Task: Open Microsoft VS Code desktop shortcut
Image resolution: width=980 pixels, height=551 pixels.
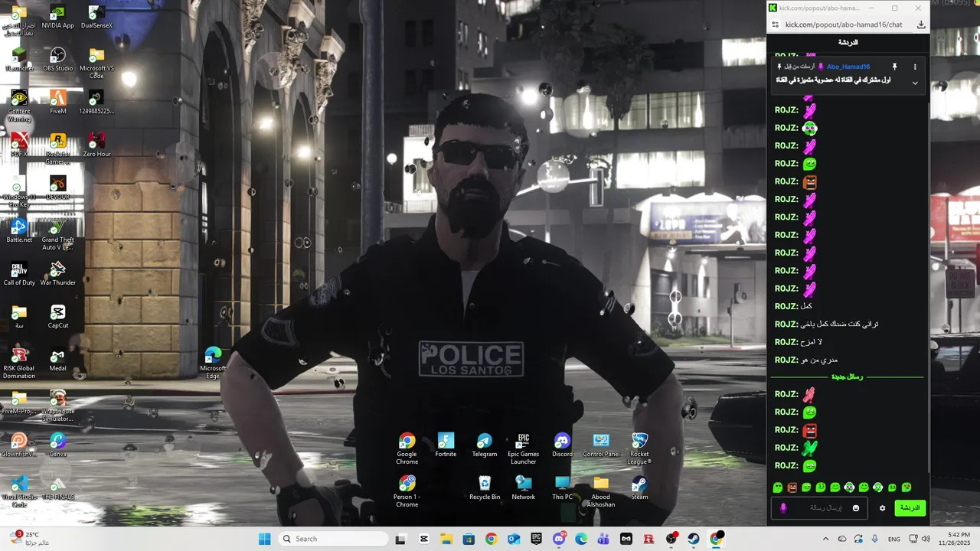Action: pyautogui.click(x=96, y=63)
